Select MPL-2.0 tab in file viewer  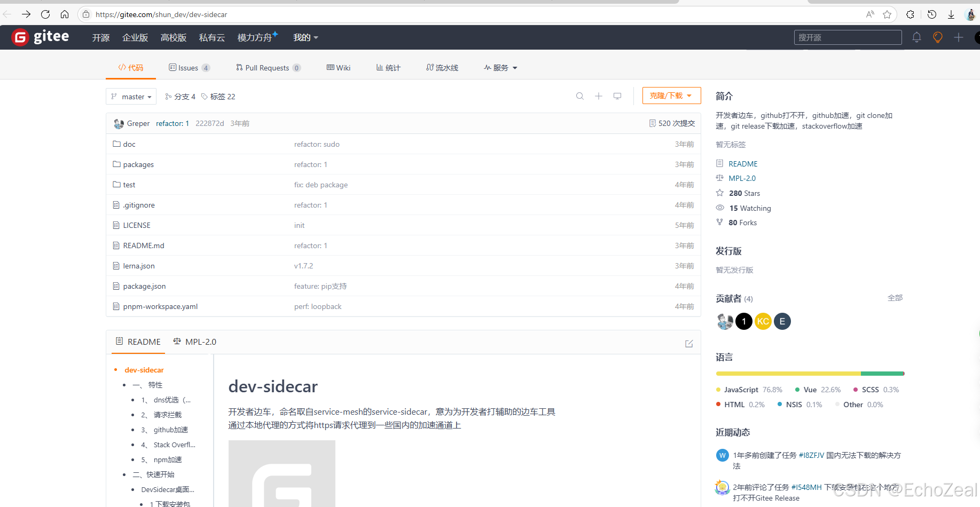point(195,342)
